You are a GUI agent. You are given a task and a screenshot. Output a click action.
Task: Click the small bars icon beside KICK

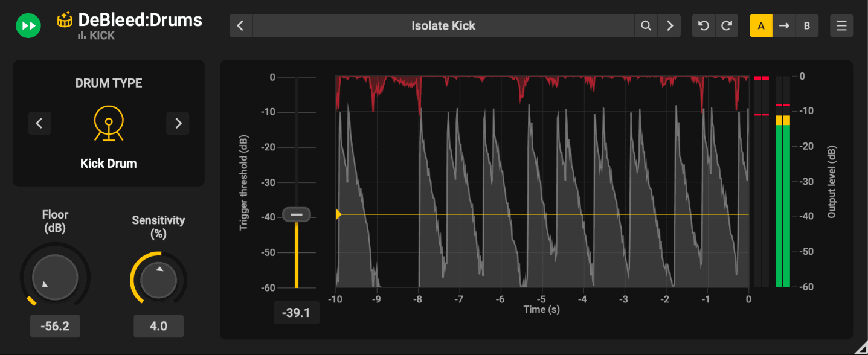[82, 36]
